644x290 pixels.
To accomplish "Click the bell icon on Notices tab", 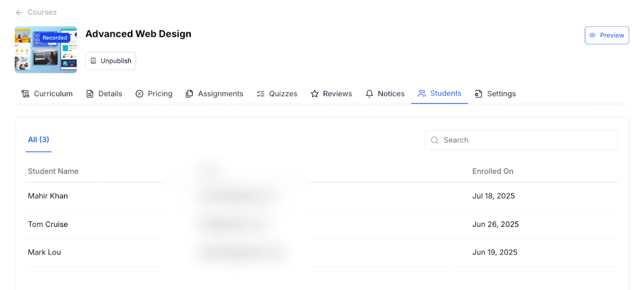I will click(369, 93).
